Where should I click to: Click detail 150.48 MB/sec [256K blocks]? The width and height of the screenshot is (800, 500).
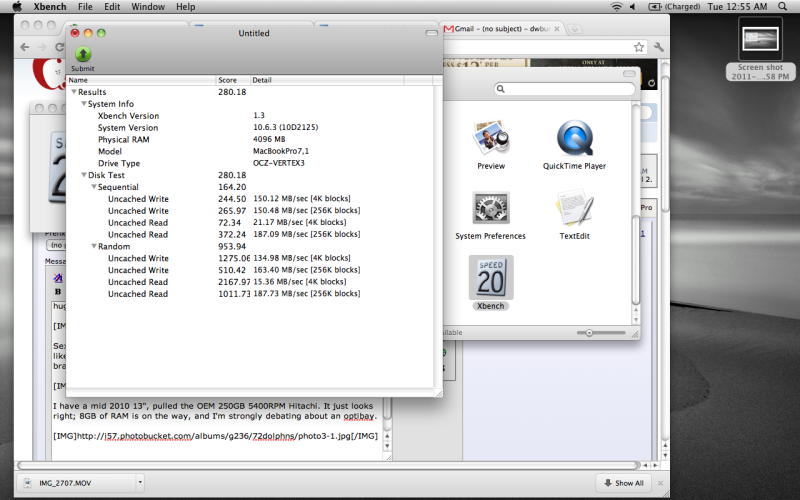307,211
